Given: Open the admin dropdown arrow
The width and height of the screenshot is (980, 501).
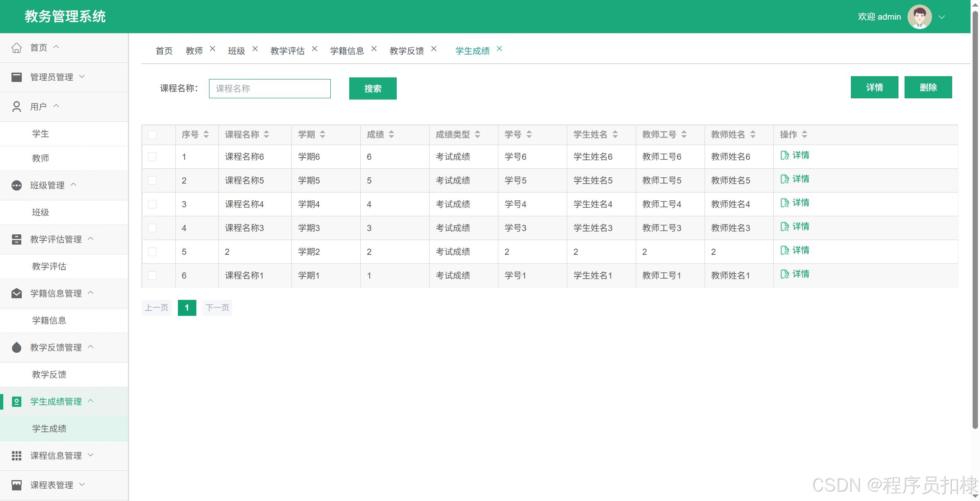Looking at the screenshot, I should [942, 17].
